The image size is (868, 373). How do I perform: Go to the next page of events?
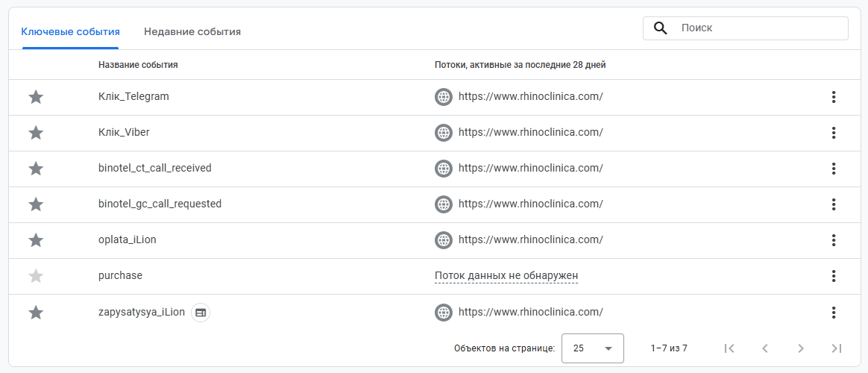[801, 348]
